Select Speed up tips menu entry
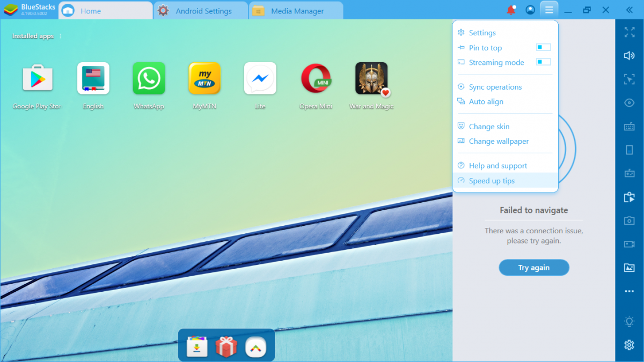 [492, 181]
